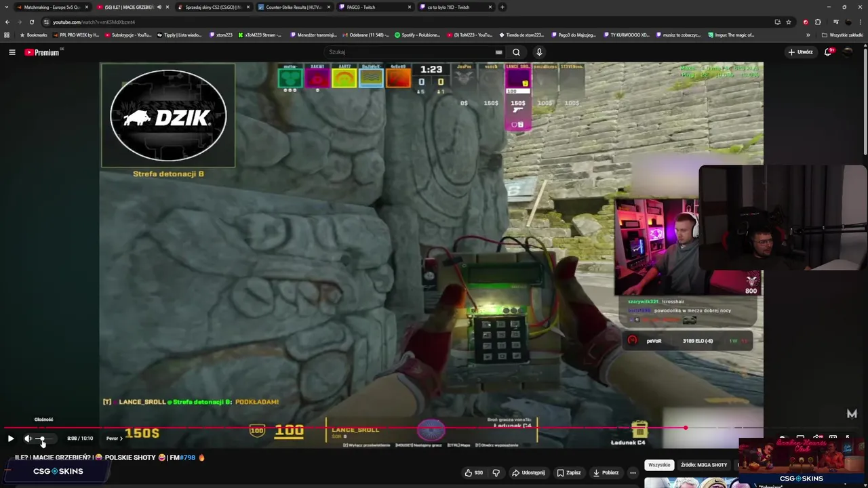This screenshot has width=868, height=488.
Task: Open Odebrane Gmail bookmark
Action: (x=367, y=35)
